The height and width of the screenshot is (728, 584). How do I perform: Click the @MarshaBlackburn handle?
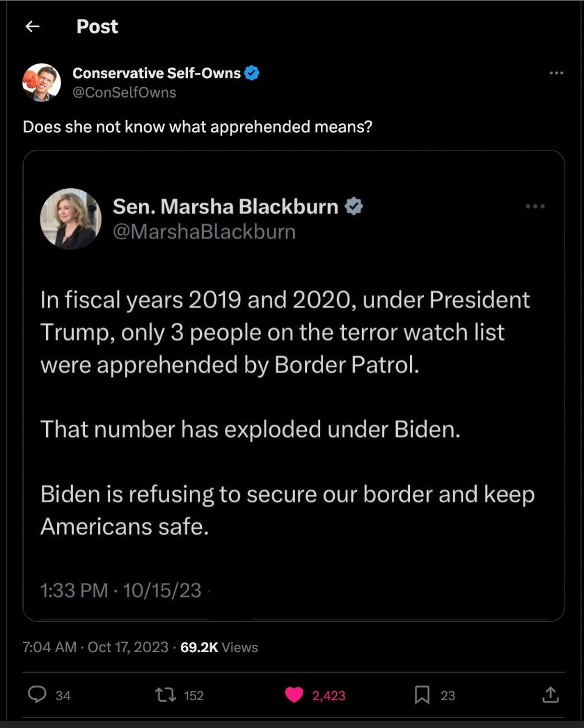click(204, 232)
